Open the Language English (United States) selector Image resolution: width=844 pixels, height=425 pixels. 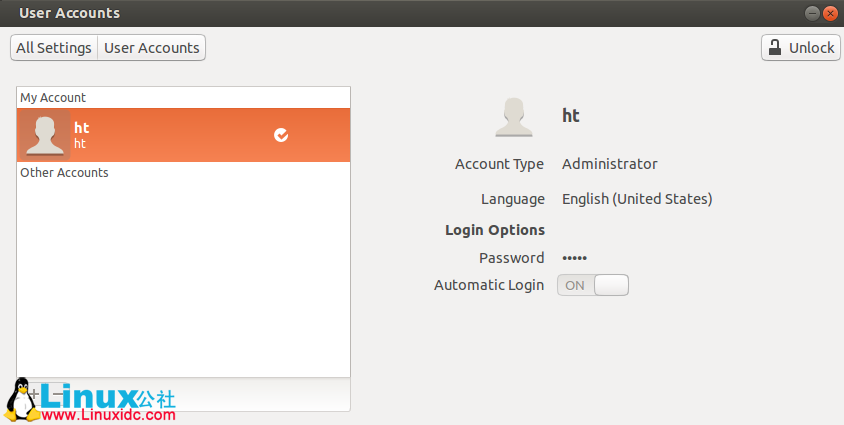pos(637,199)
